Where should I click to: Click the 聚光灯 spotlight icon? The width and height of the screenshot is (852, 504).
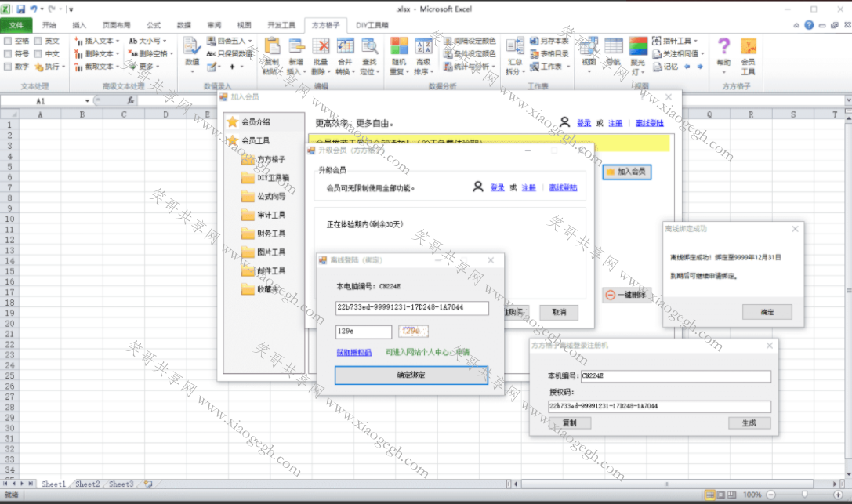(638, 47)
